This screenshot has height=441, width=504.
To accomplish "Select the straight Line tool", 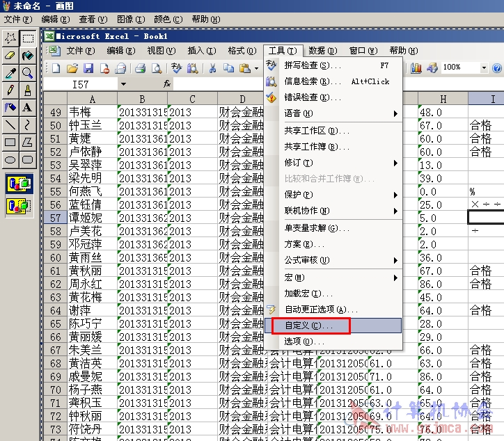I will (x=10, y=125).
